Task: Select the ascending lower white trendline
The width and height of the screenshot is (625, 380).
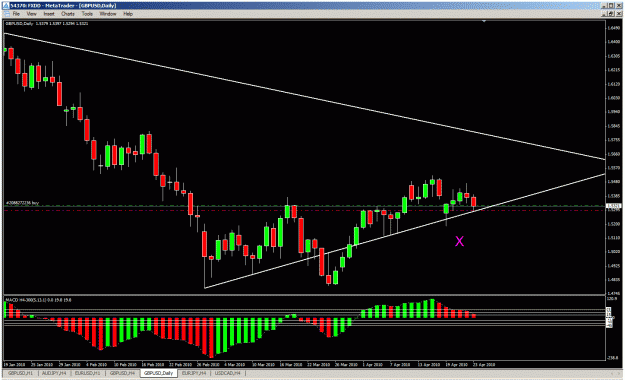Action: 405,231
